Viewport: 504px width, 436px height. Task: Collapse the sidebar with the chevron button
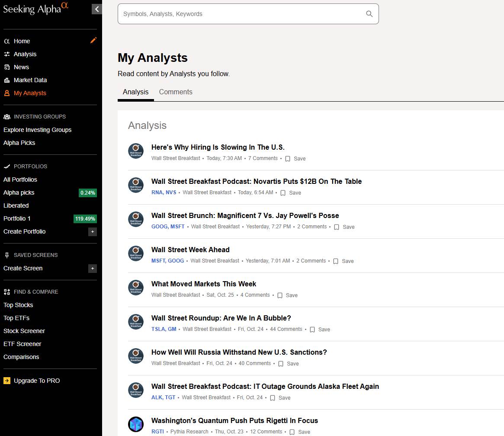pos(97,9)
